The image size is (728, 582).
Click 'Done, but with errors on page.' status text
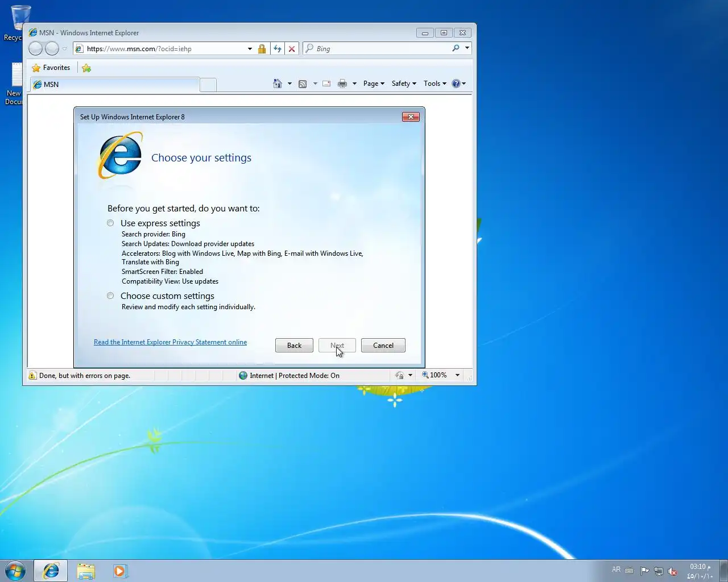85,376
